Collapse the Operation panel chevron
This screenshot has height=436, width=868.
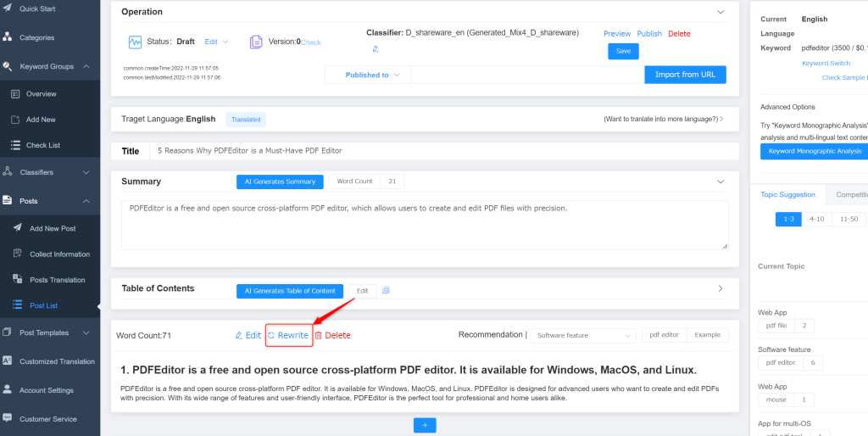tap(721, 12)
